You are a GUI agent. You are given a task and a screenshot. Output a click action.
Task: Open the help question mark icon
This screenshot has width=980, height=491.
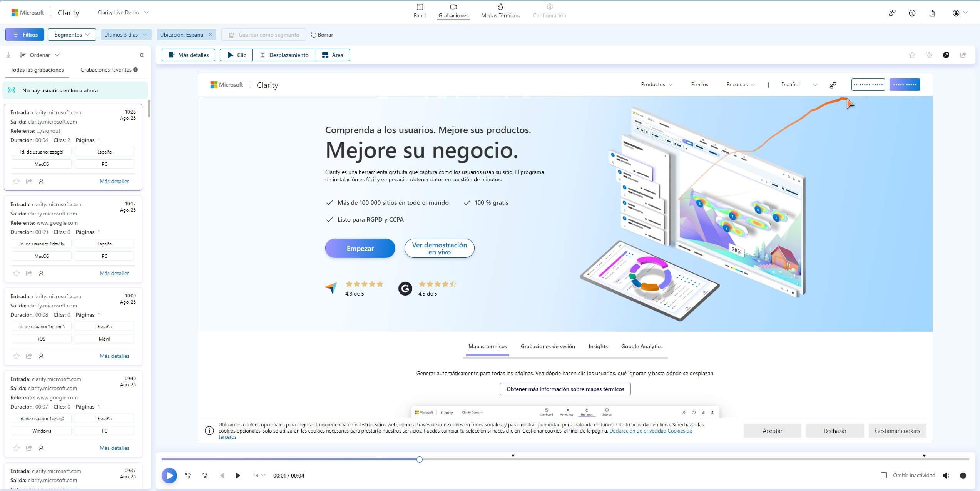coord(912,13)
